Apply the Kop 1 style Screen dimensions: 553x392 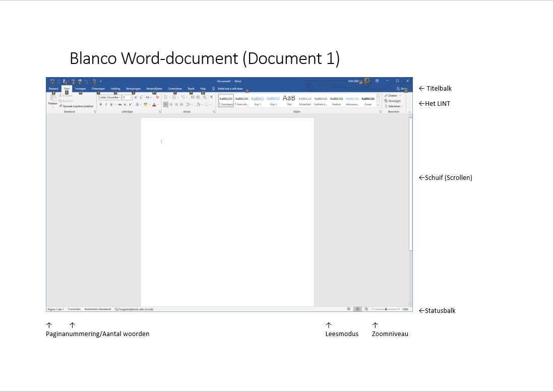coord(258,101)
